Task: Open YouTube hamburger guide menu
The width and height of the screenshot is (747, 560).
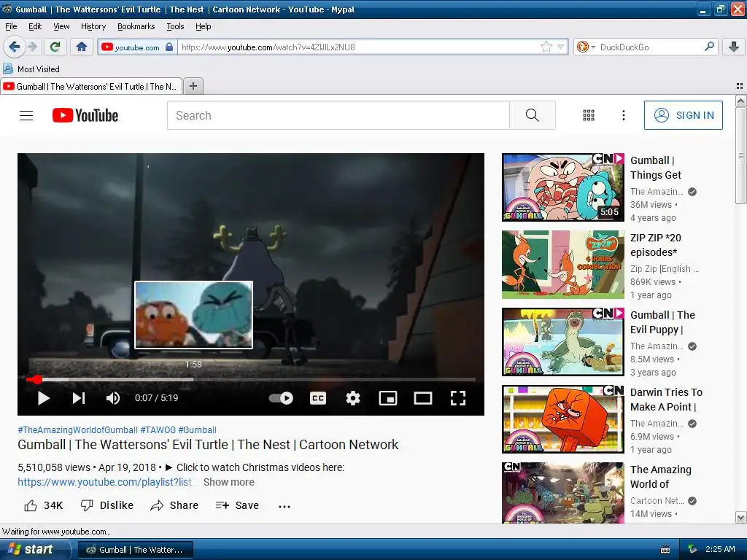Action: 26,115
